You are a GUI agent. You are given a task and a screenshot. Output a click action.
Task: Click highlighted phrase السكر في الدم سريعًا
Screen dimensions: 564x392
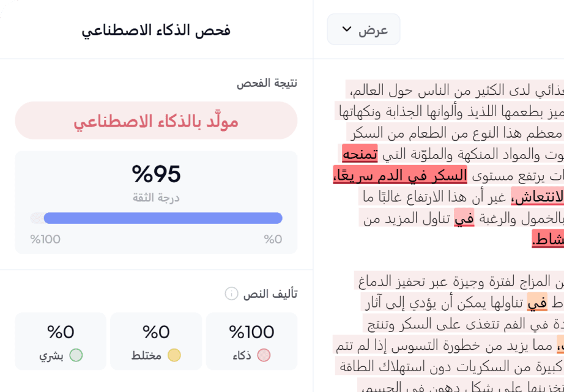tap(400, 176)
